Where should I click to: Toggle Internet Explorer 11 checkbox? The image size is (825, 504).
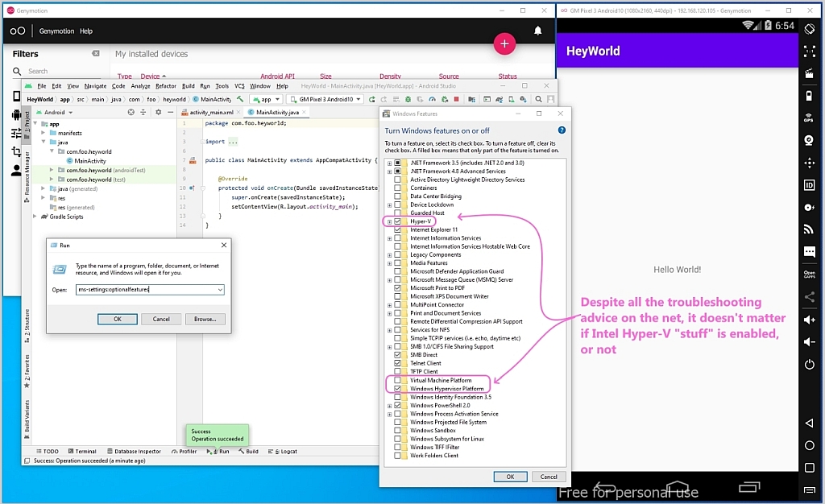point(397,229)
